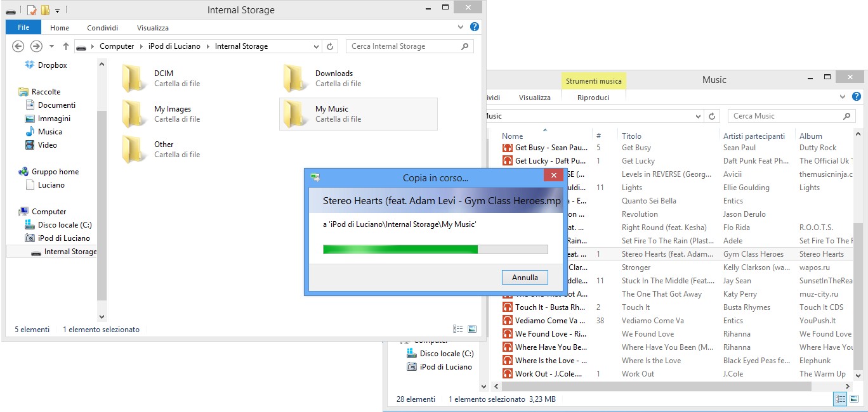Click the help icon in Internal Storage window
This screenshot has width=868, height=412.
[x=475, y=27]
